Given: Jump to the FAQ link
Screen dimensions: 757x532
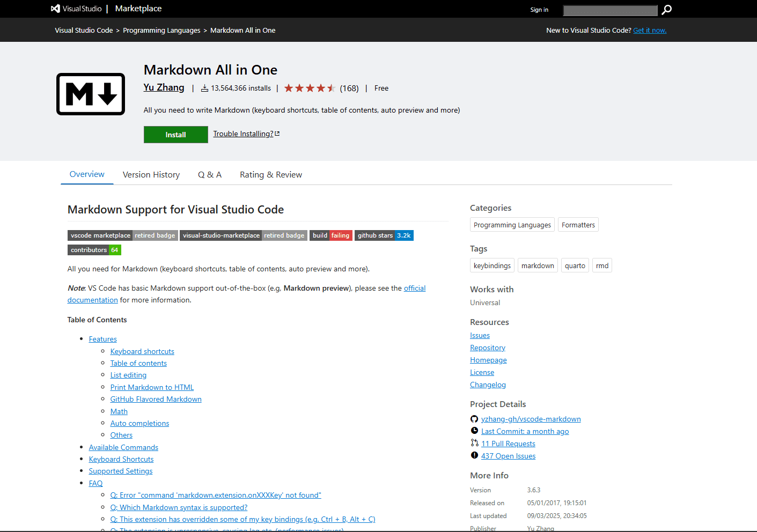Looking at the screenshot, I should pos(95,483).
